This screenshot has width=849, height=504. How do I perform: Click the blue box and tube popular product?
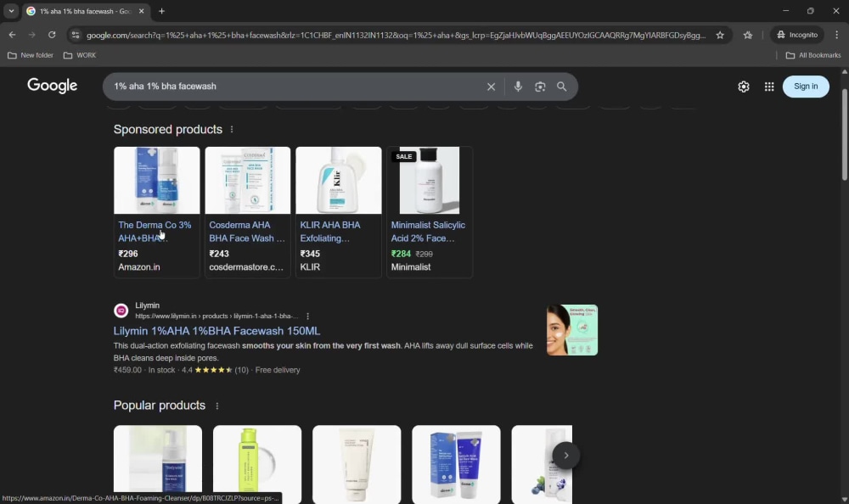click(x=457, y=464)
